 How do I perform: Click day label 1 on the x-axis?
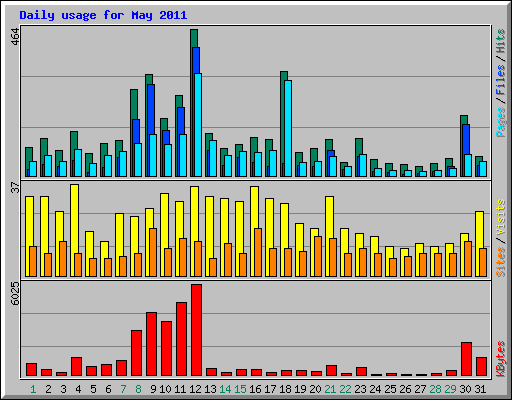33,389
